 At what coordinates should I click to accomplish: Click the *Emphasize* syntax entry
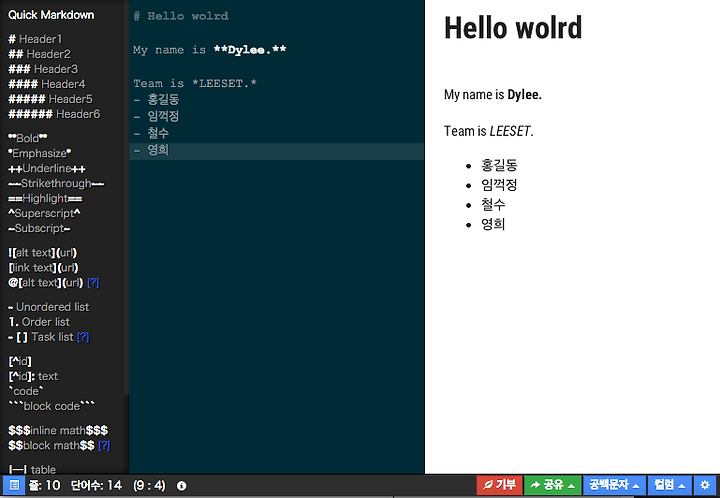click(x=39, y=153)
